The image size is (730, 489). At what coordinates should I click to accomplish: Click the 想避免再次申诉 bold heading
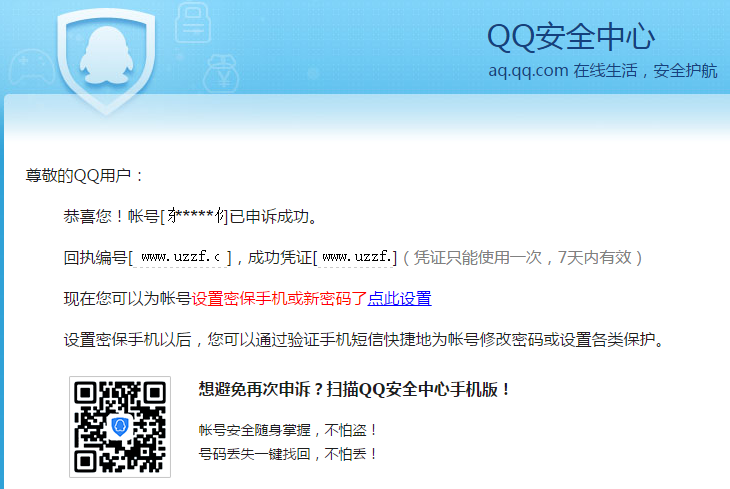[x=354, y=389]
